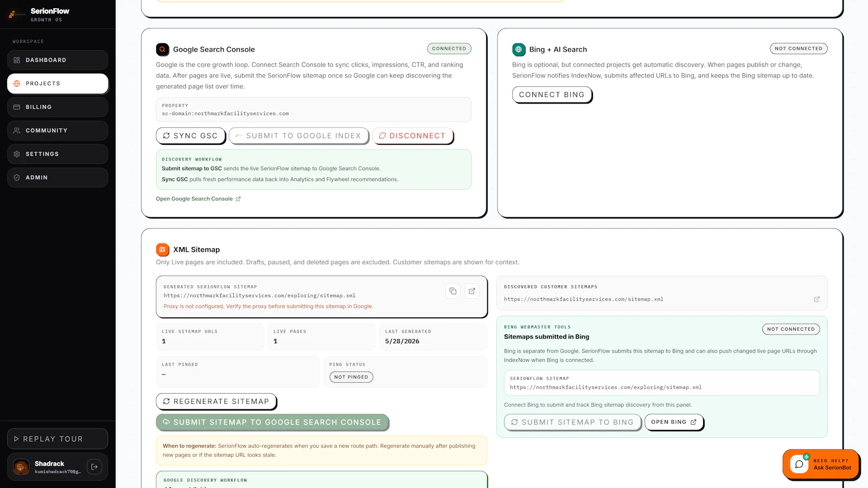Click the Shadrack user avatar
Image resolution: width=868 pixels, height=488 pixels.
(x=21, y=467)
